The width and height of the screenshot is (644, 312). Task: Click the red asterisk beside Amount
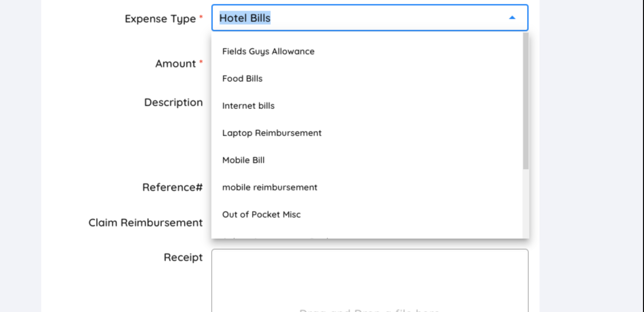(201, 62)
